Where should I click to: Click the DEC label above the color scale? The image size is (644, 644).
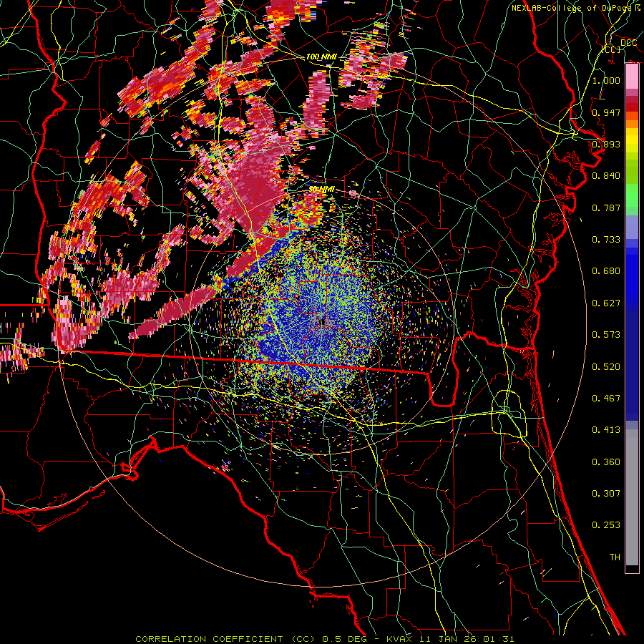click(628, 43)
